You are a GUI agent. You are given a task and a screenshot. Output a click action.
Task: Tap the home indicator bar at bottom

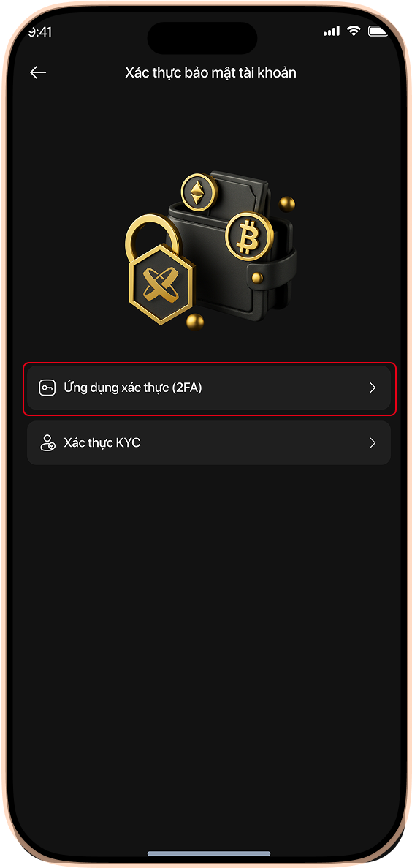pyautogui.click(x=209, y=853)
